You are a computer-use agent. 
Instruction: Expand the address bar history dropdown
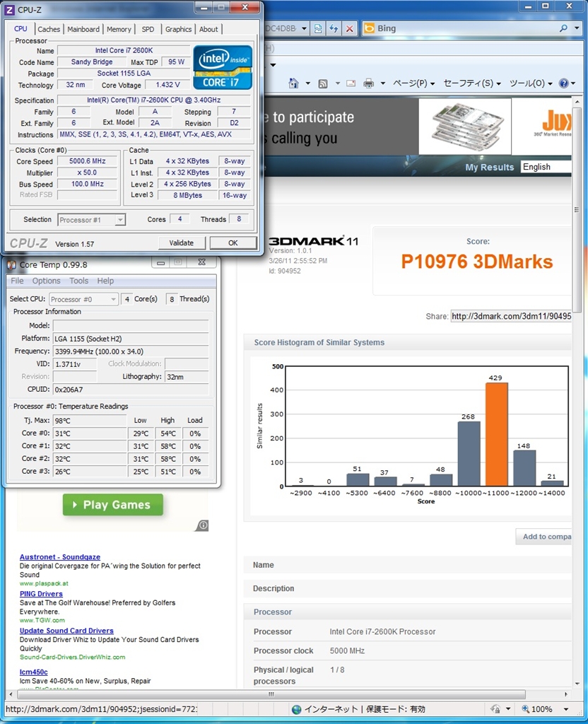pyautogui.click(x=304, y=28)
